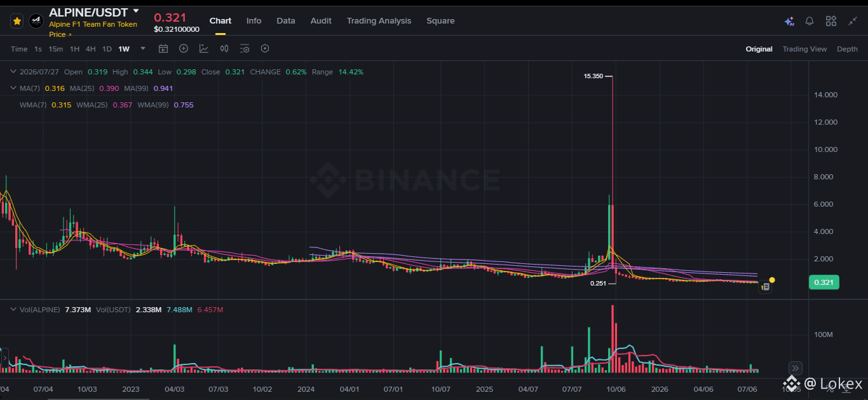
Task: Open the Data tab
Action: [286, 20]
